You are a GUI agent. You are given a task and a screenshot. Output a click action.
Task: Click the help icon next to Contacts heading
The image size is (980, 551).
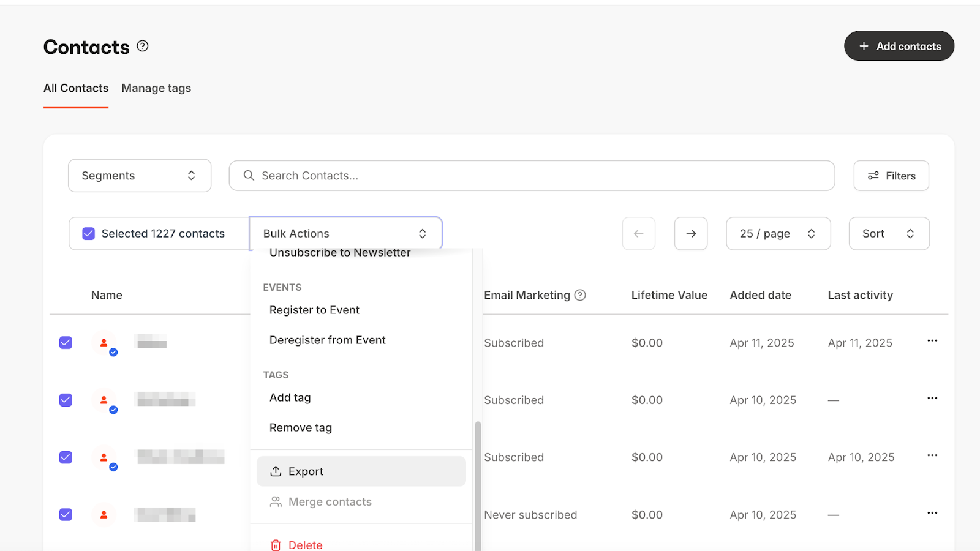(x=143, y=46)
